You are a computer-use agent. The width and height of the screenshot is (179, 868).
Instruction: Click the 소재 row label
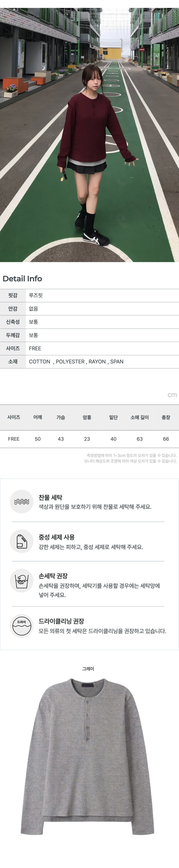tap(13, 362)
